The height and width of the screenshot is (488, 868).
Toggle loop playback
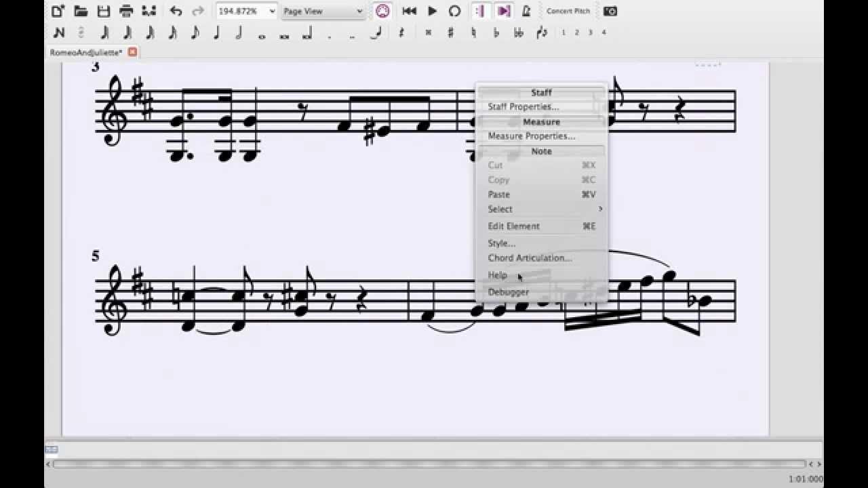click(x=454, y=11)
